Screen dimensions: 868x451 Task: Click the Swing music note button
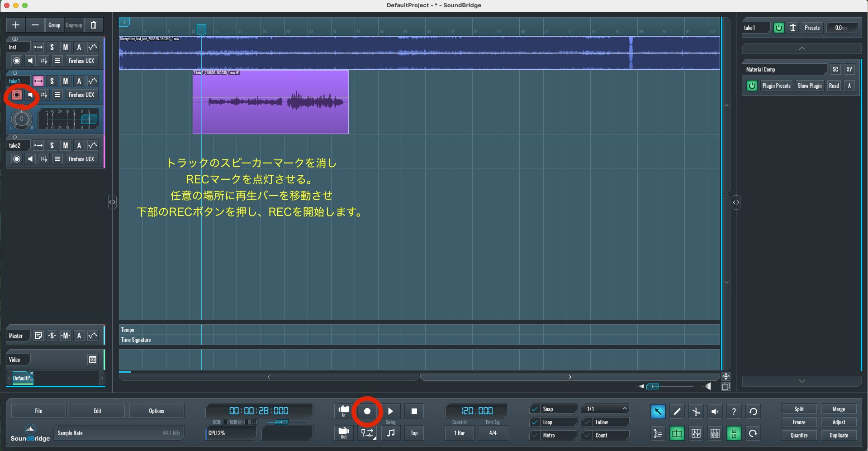tap(391, 433)
